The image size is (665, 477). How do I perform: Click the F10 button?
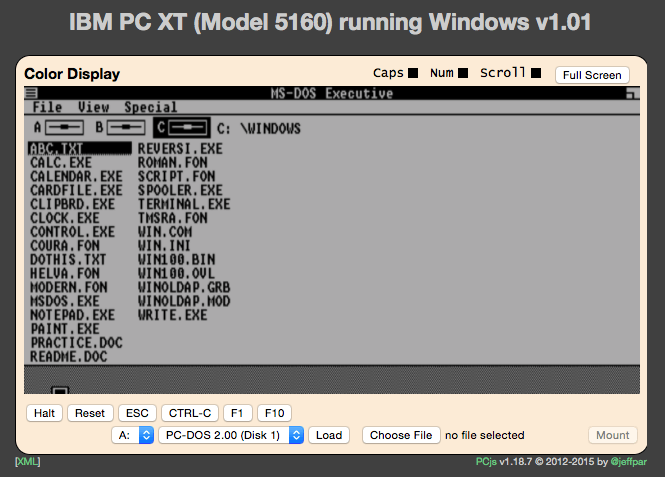point(274,413)
